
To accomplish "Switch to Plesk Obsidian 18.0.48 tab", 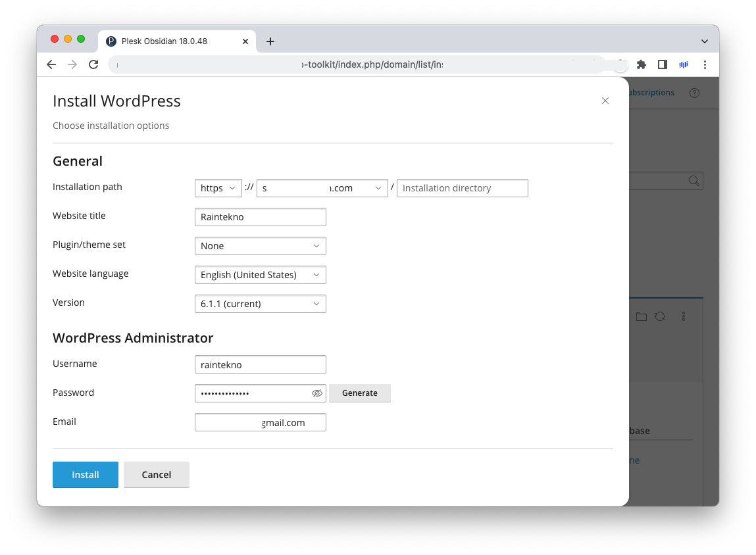I will pyautogui.click(x=164, y=41).
